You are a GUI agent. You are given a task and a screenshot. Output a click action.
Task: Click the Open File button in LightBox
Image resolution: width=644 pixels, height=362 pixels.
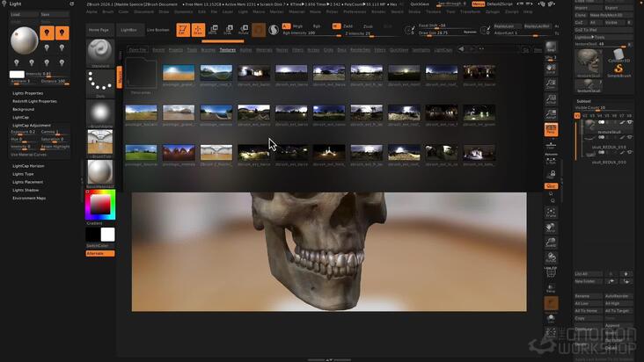[x=137, y=50]
